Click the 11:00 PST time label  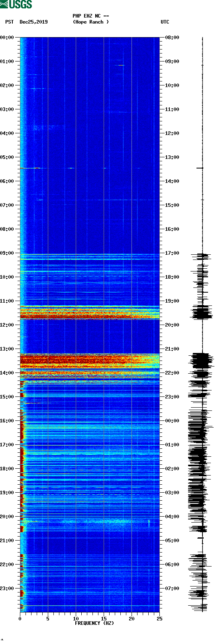click(7, 301)
